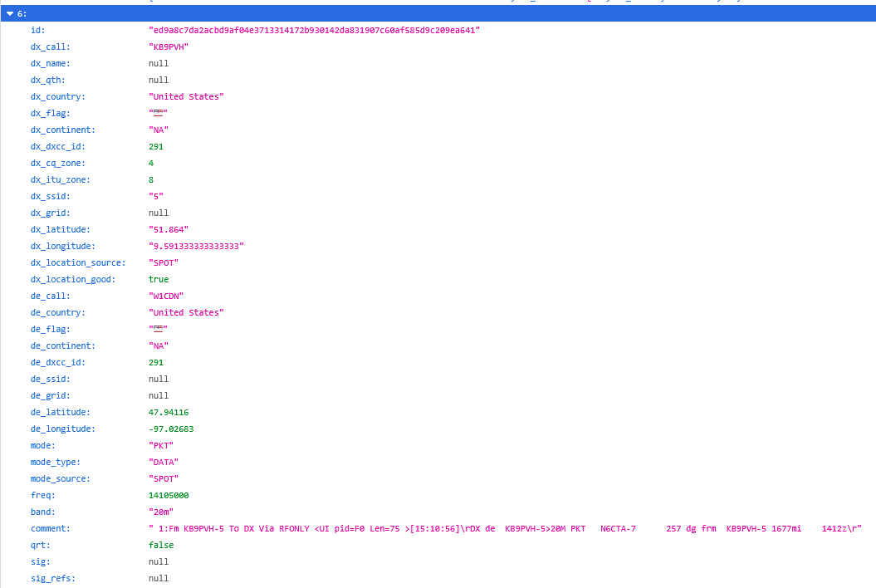Collapse the row 6 disclosure triangle

point(10,14)
